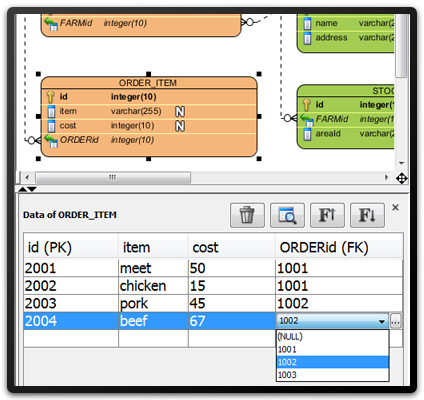424x400 pixels.
Task: Close the Data of ORDER_ITEM panel
Action: pyautogui.click(x=395, y=207)
